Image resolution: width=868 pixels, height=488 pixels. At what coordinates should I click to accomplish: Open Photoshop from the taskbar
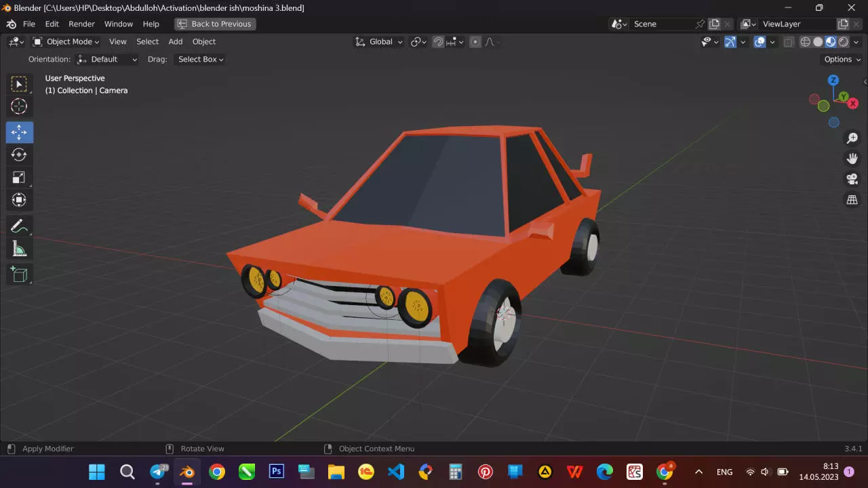click(276, 471)
